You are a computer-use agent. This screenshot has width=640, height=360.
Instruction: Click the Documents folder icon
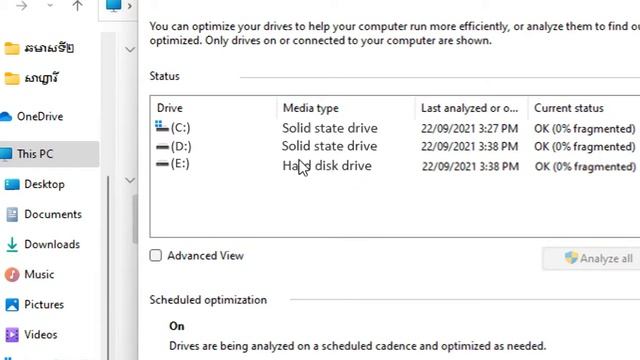12,215
